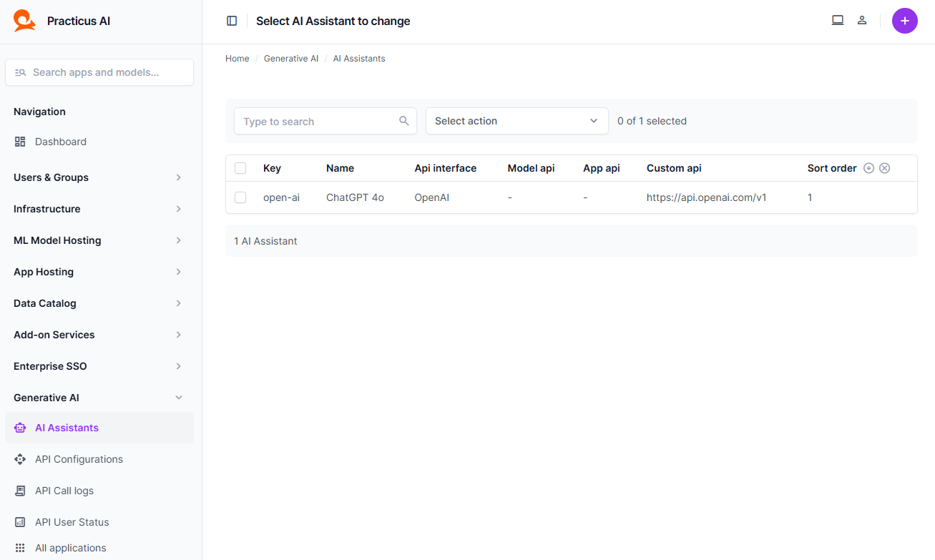Open API Call logs in sidebar
The width and height of the screenshot is (935, 560).
[x=64, y=491]
